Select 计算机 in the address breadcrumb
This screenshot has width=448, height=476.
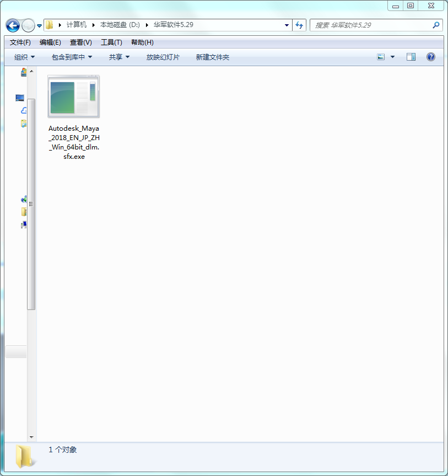[x=77, y=25]
